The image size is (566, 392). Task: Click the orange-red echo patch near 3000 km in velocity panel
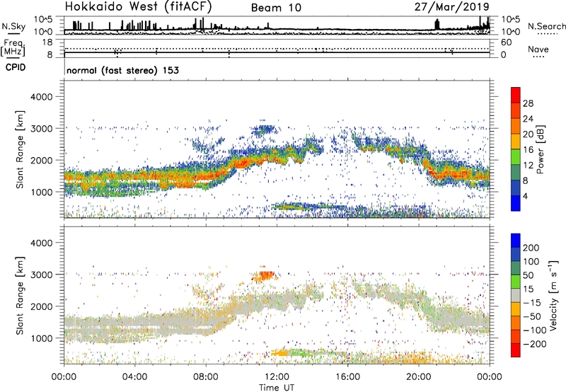click(x=265, y=276)
